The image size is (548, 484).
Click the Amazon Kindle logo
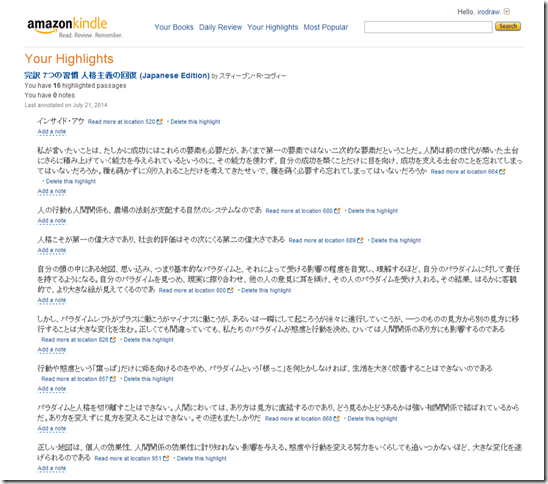click(75, 27)
